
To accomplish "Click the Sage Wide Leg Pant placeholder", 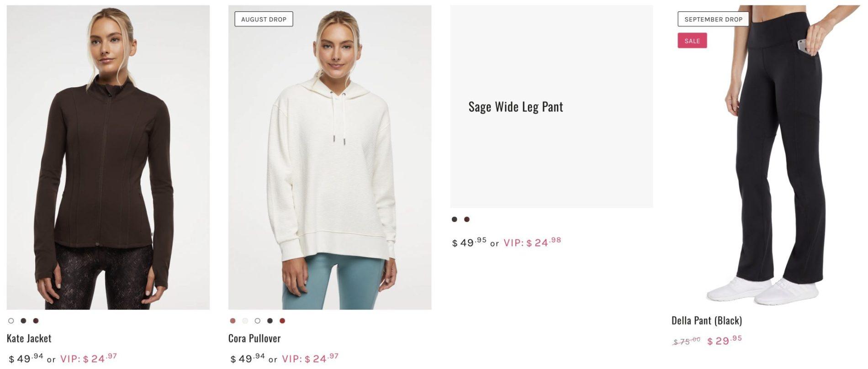I will (551, 106).
